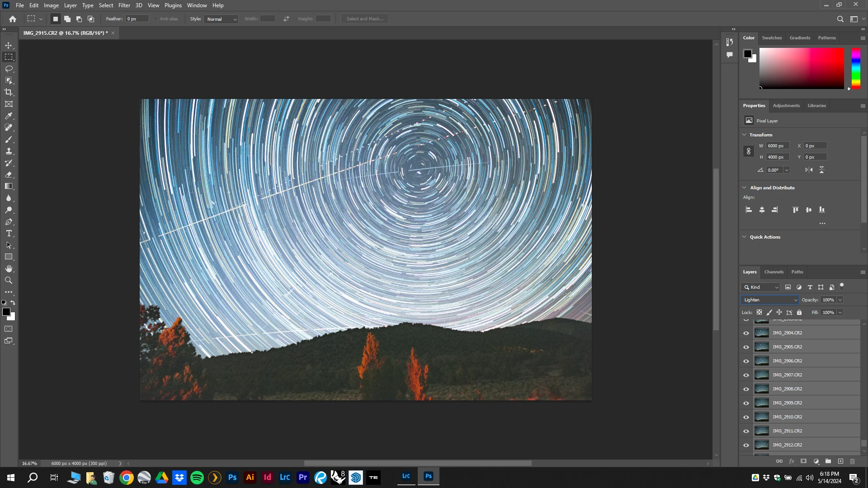This screenshot has width=868, height=488.
Task: Open the Lighten blend mode dropdown
Action: 770,300
